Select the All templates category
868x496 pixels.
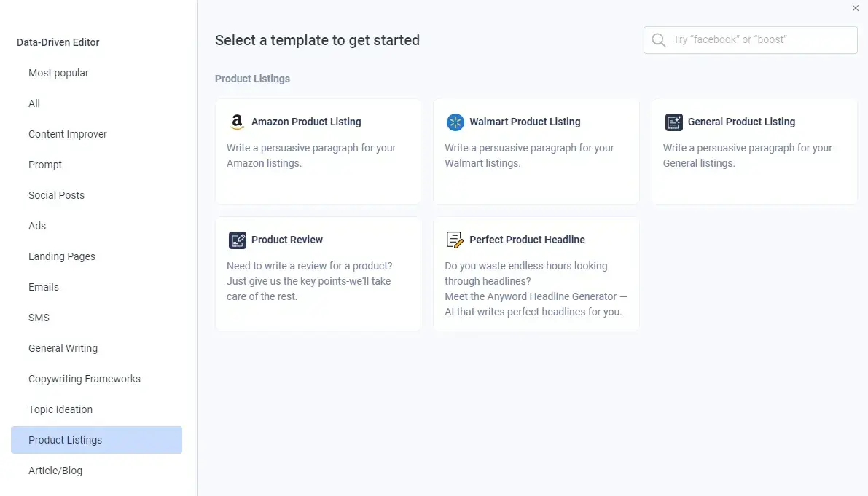[34, 103]
